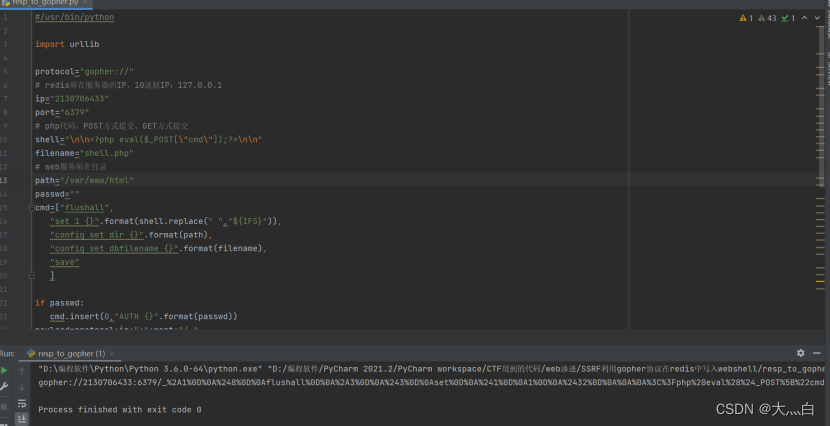
Task: Click the "set 1 {}" format line
Action: pos(166,221)
